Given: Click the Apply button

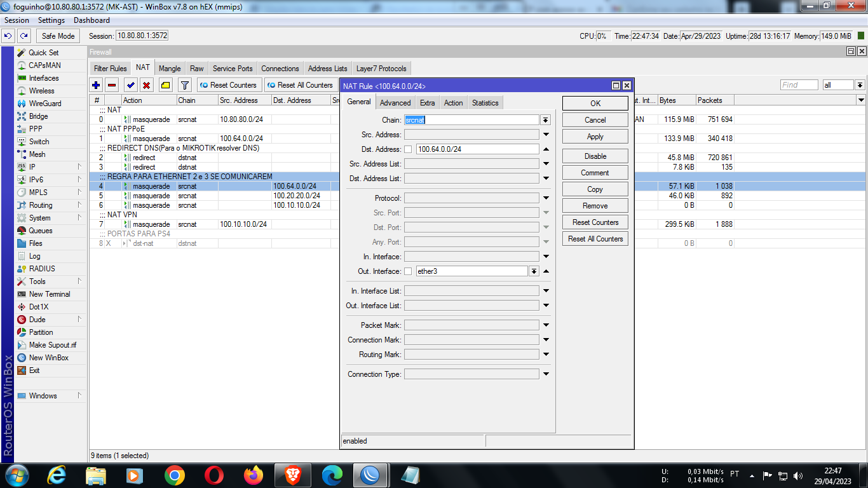Looking at the screenshot, I should pyautogui.click(x=595, y=137).
